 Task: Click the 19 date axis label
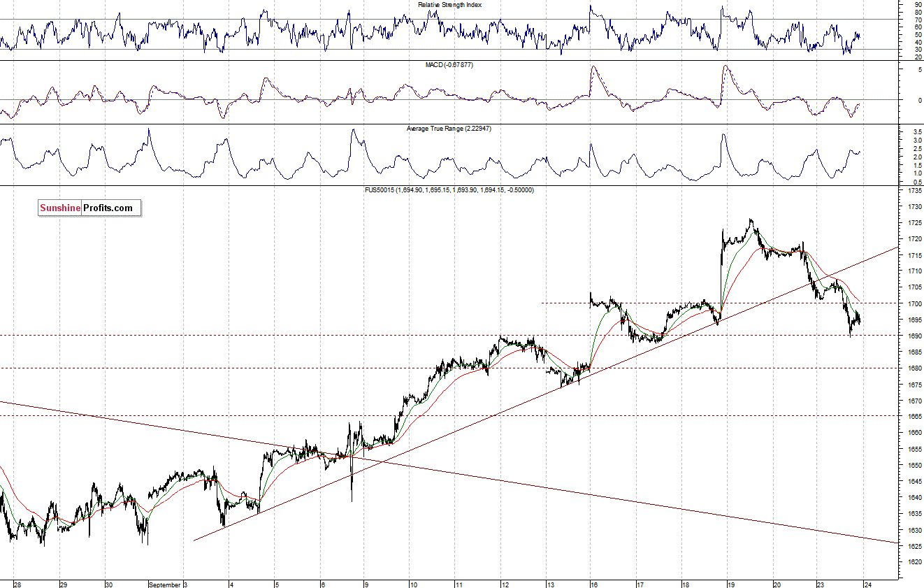click(x=730, y=584)
